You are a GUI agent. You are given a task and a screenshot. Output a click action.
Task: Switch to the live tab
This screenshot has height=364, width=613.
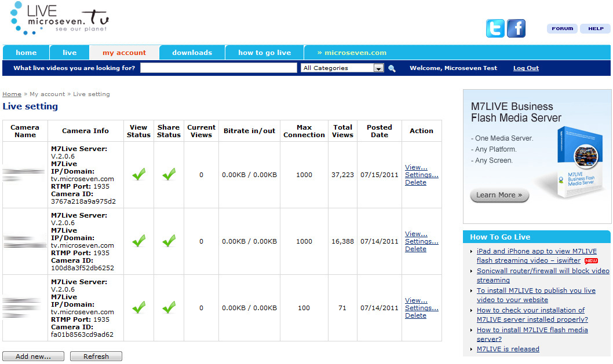70,53
